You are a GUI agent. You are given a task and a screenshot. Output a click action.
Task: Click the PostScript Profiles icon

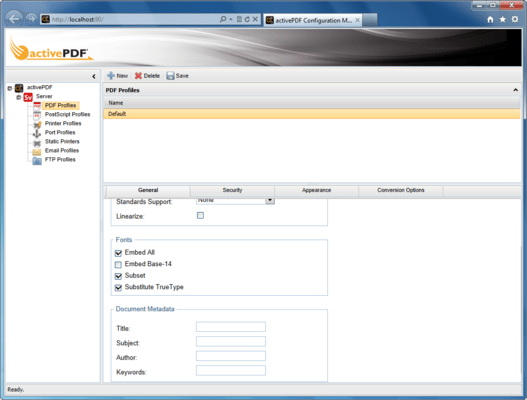37,115
